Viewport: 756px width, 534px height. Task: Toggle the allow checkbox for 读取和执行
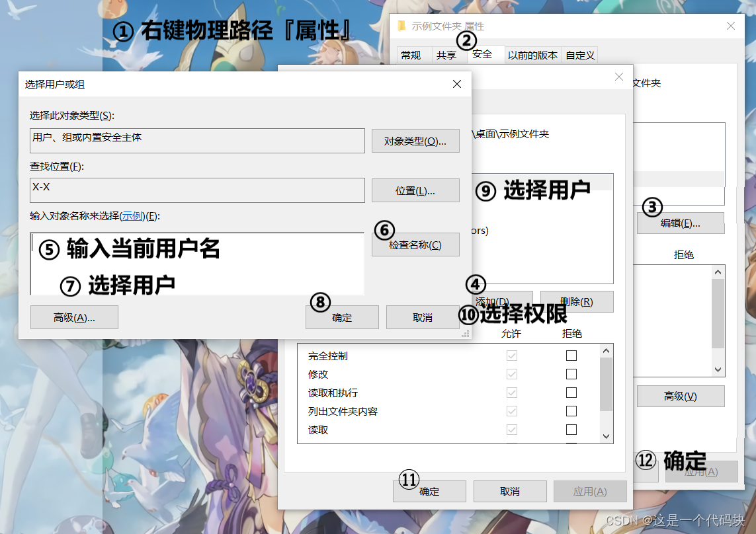(511, 393)
